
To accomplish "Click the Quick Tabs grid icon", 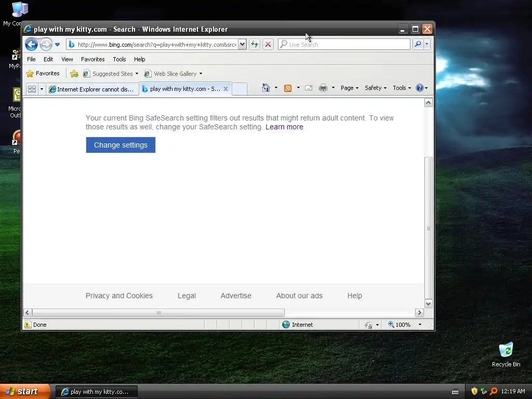I will point(32,89).
